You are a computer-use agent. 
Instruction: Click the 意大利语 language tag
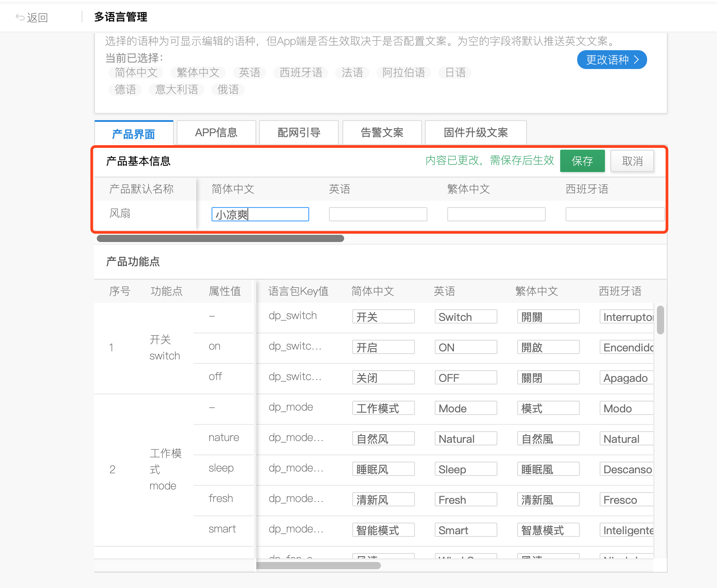coord(177,89)
